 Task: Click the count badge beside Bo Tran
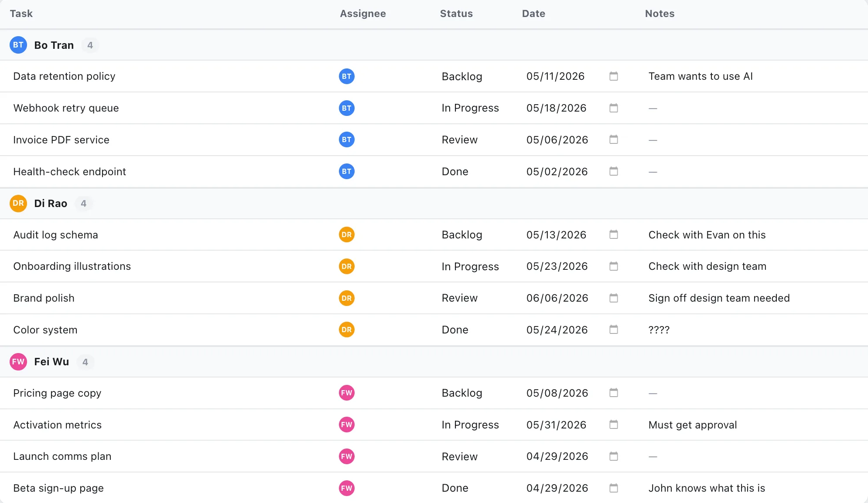coord(90,45)
